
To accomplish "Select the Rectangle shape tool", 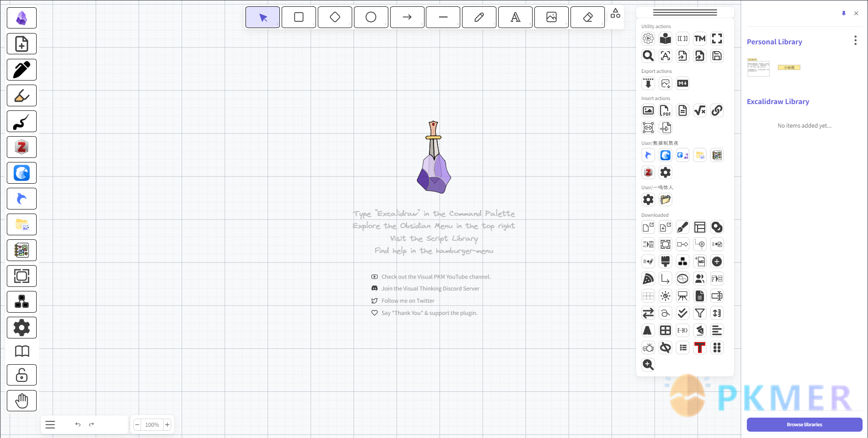I will (x=298, y=17).
